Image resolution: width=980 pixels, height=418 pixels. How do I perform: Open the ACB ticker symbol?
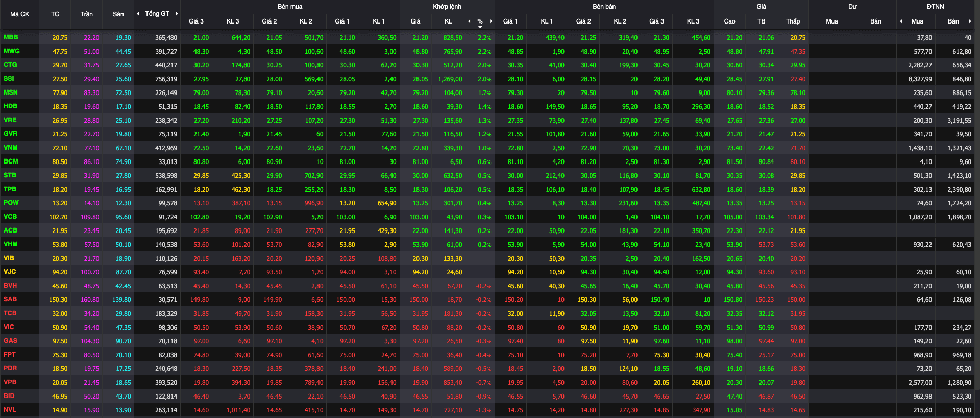click(10, 230)
